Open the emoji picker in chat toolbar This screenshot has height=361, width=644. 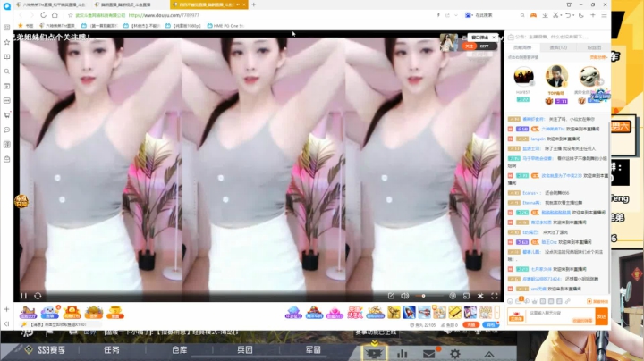pos(510,301)
